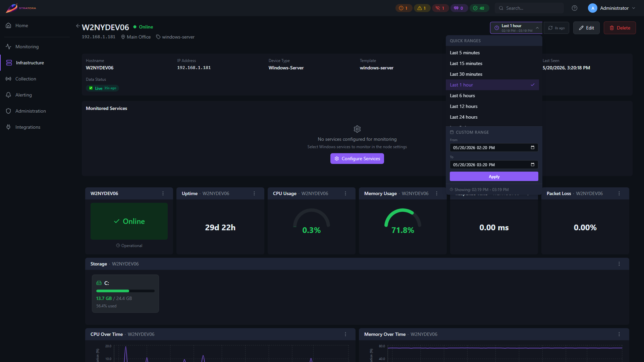Click the calendar icon in the From field
644x362 pixels.
click(533, 147)
